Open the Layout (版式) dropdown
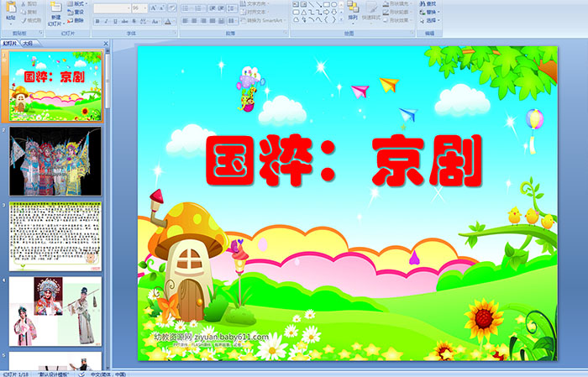This screenshot has width=588, height=377. point(79,3)
